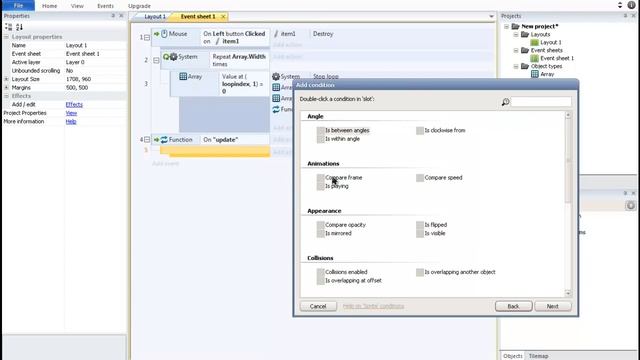Click the System gear icon beside Stop loop
The width and height of the screenshot is (640, 360).
[x=276, y=77]
